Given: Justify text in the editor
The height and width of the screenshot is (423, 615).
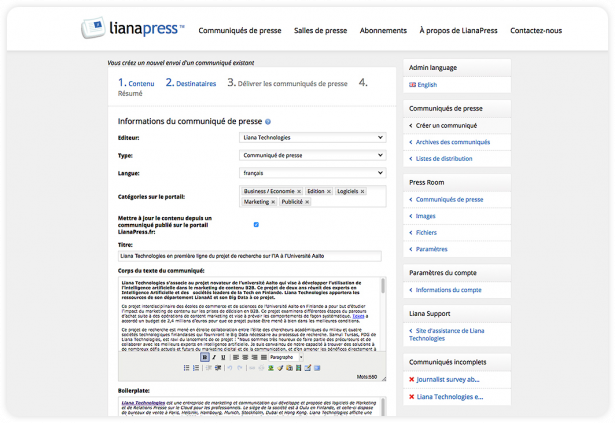Looking at the screenshot, I should tap(264, 357).
